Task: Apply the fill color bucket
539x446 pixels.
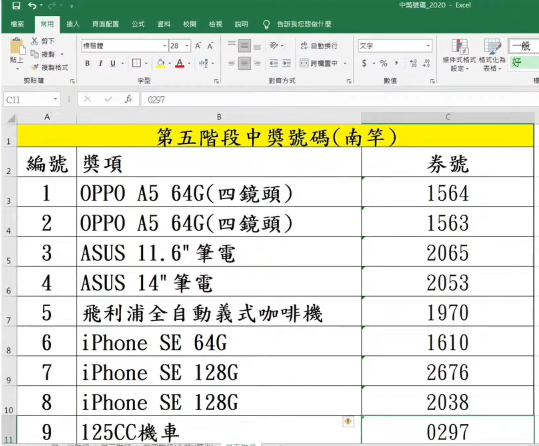Action: click(x=161, y=63)
